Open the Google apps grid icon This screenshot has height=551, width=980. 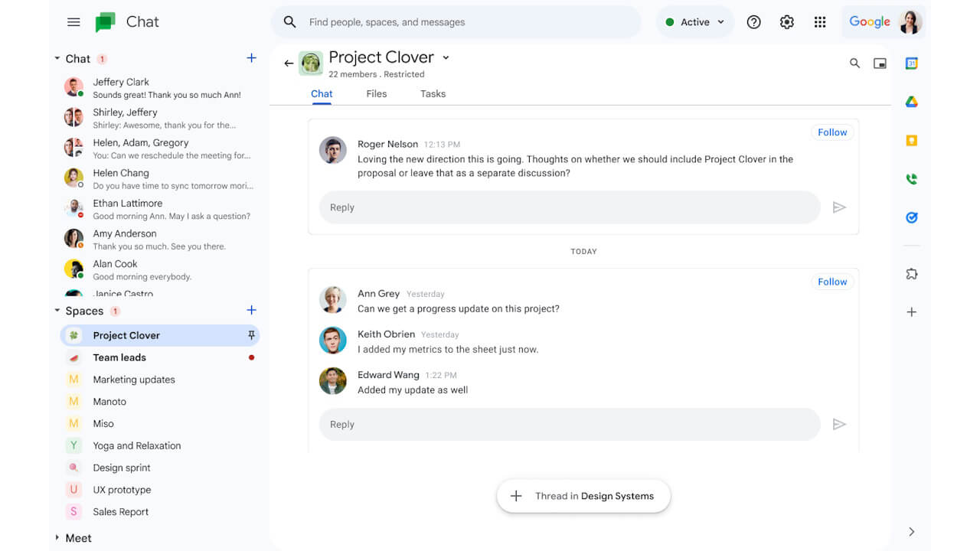[820, 21]
